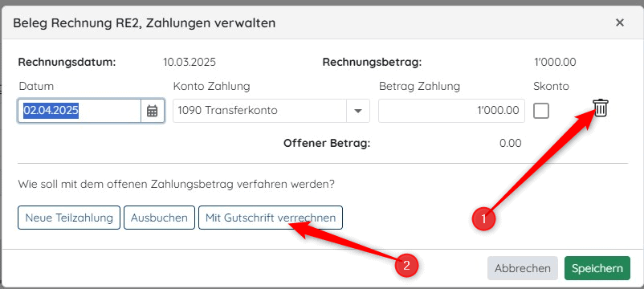Expand the Konto Zahlung dropdown arrow
This screenshot has height=289, width=644.
tap(358, 111)
